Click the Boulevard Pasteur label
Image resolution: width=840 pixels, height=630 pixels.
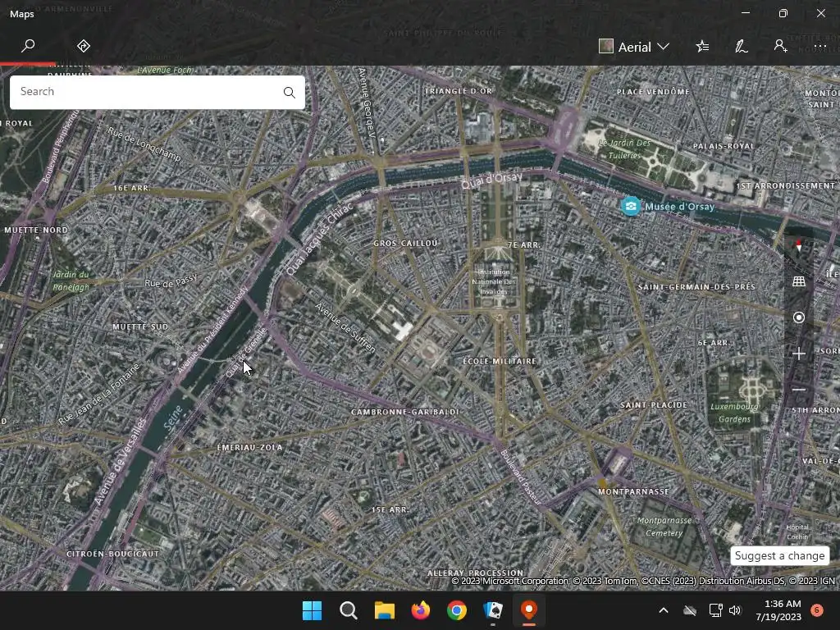(x=521, y=477)
